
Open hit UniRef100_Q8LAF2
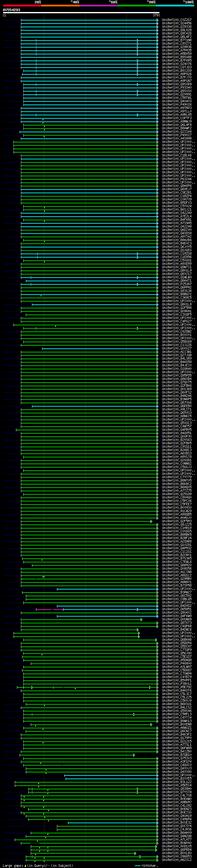(x=177, y=37)
